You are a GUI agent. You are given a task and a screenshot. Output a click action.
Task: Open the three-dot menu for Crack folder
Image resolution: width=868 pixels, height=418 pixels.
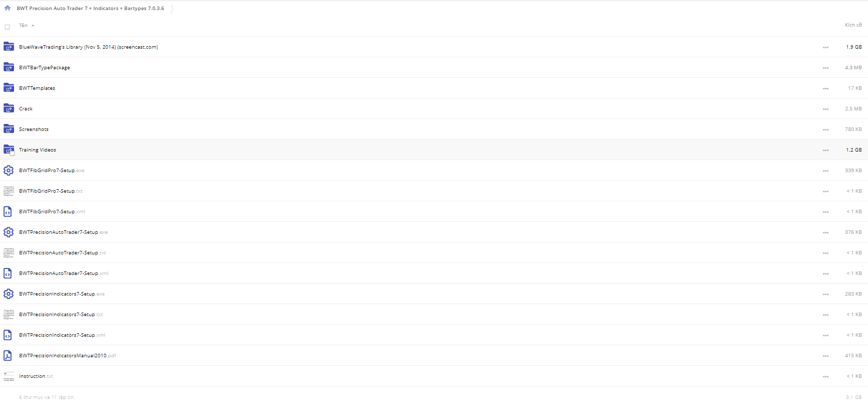tap(825, 109)
